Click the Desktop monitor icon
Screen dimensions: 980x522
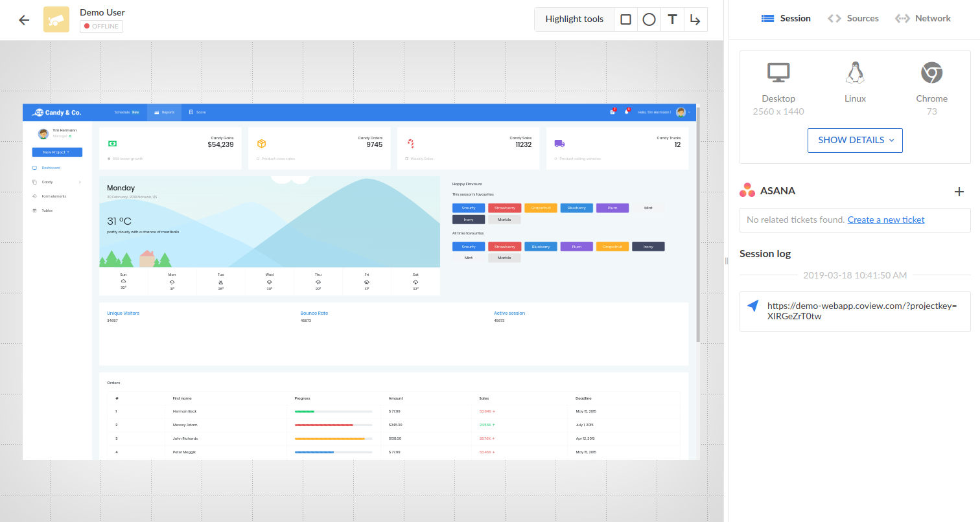click(x=778, y=73)
